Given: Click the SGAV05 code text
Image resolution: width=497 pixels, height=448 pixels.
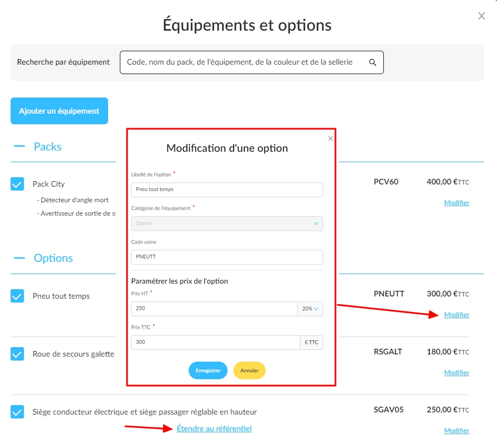Looking at the screenshot, I should coord(388,410).
